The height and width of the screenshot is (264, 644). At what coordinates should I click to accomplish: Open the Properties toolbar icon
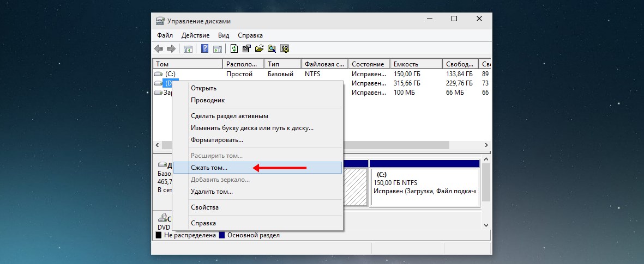pos(246,48)
